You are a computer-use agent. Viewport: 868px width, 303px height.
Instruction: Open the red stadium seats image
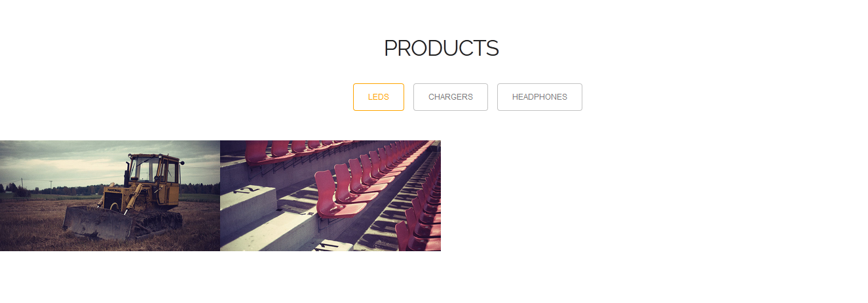(x=330, y=195)
